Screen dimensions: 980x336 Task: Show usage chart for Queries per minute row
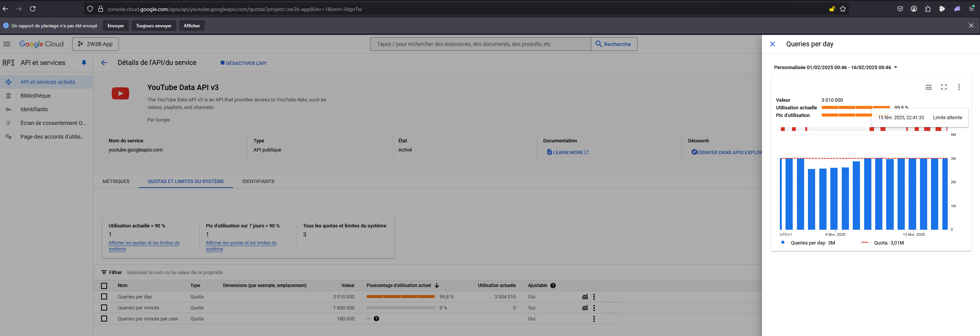click(x=585, y=308)
